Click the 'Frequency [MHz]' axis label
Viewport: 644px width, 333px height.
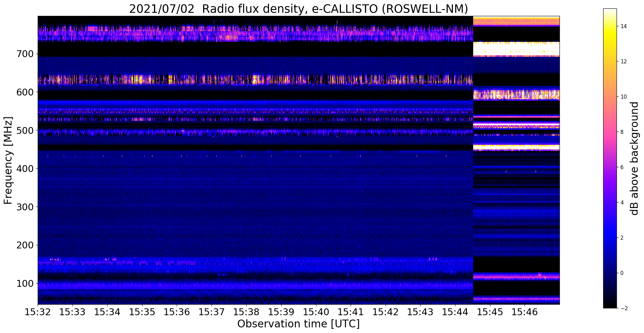8,160
